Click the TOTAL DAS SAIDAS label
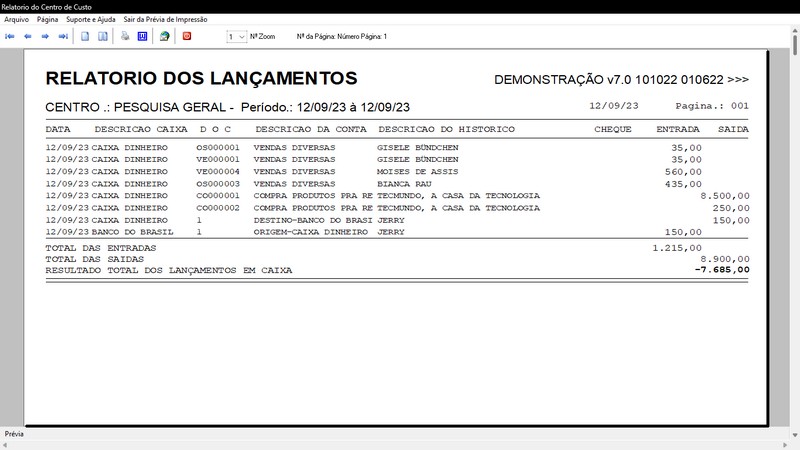The height and width of the screenshot is (450, 800). point(95,259)
